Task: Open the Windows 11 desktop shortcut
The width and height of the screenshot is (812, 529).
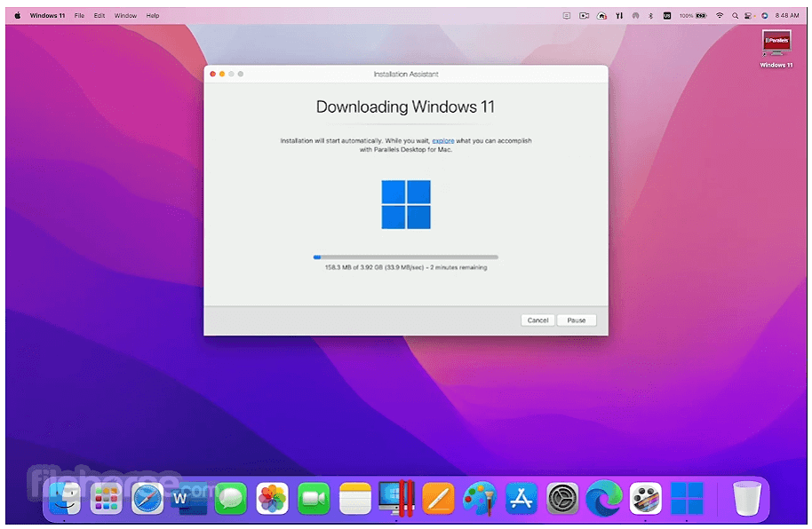Action: click(776, 50)
